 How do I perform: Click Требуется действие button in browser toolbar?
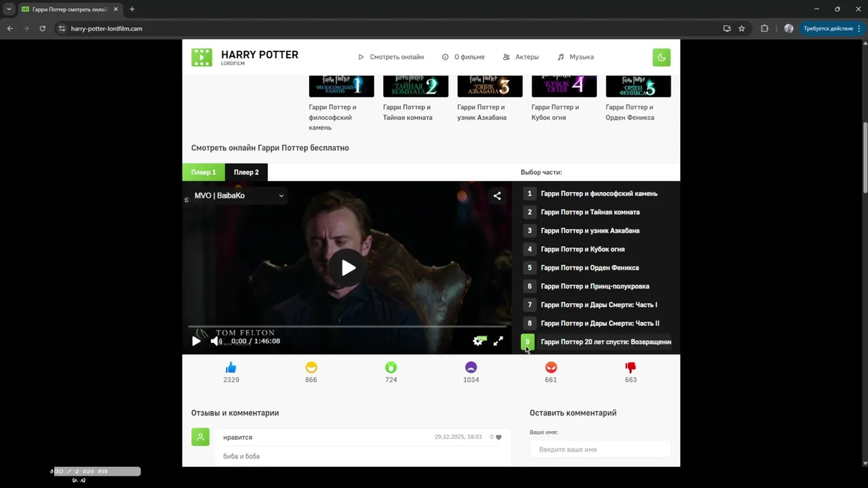click(832, 28)
